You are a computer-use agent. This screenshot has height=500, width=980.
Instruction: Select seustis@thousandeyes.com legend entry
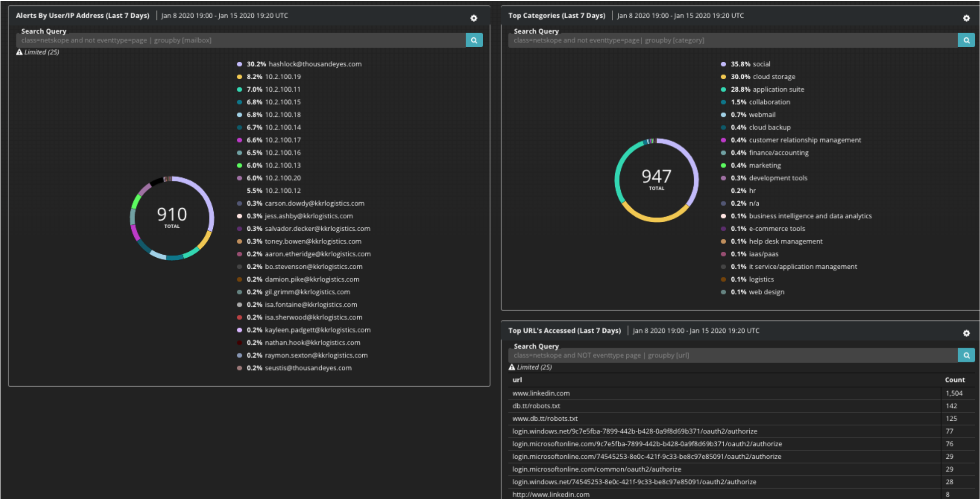click(294, 368)
